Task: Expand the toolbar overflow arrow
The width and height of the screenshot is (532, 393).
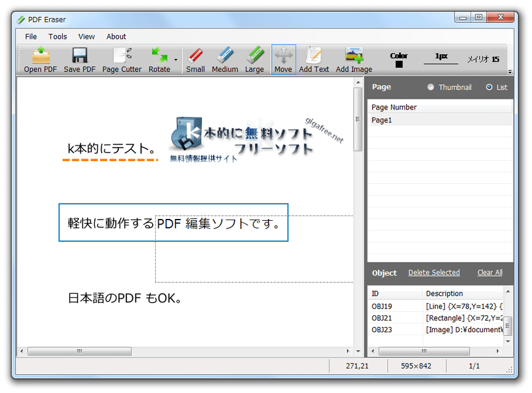Action: click(510, 71)
